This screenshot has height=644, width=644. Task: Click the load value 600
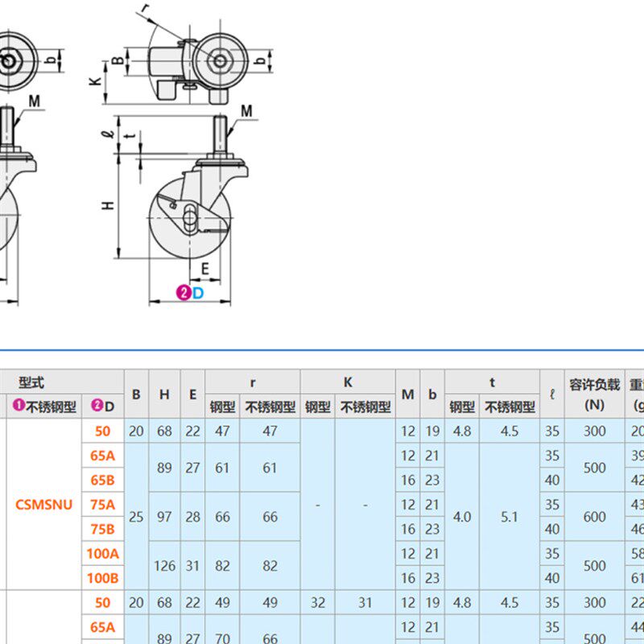click(x=594, y=517)
